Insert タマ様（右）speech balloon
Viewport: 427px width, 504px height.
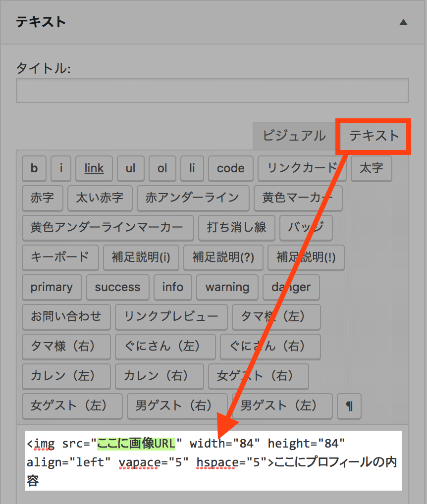click(x=66, y=346)
